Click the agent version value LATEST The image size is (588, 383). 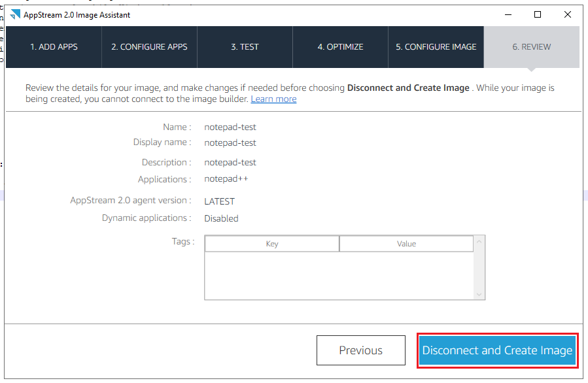219,201
